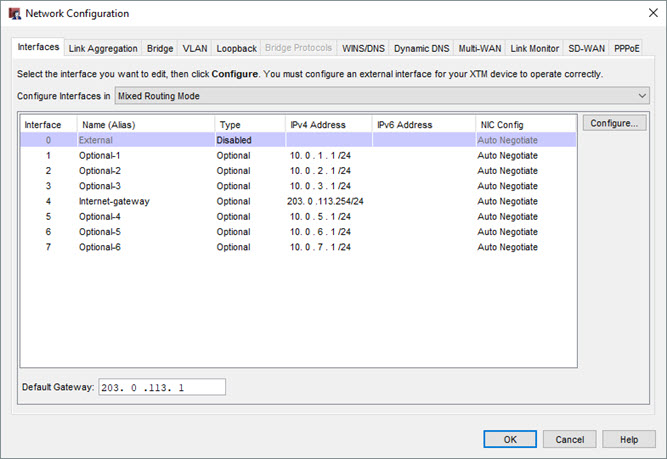Sort by the IPv4 Address column header

tap(327, 125)
